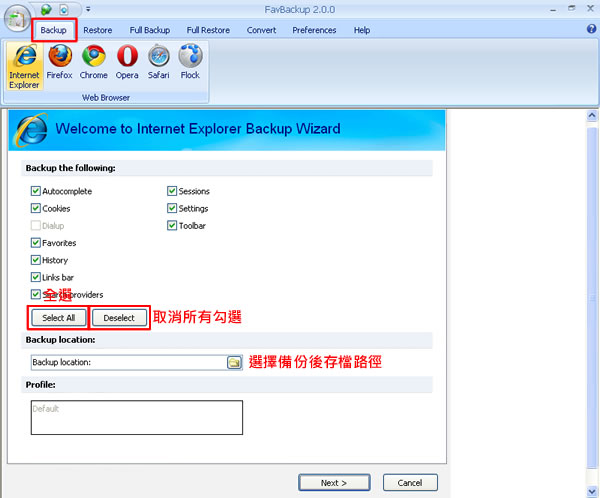Uncheck the Cookies checkbox
The width and height of the screenshot is (600, 498).
(36, 208)
